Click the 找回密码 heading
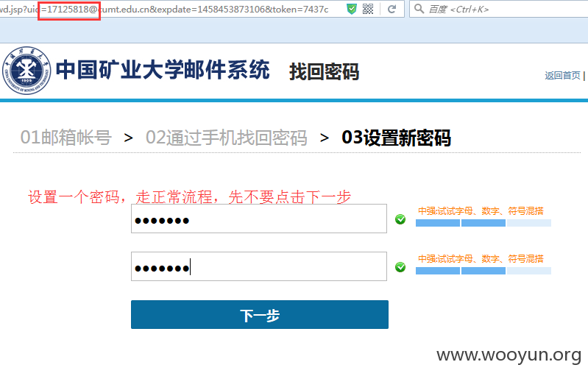This screenshot has height=376, width=588. tap(325, 71)
